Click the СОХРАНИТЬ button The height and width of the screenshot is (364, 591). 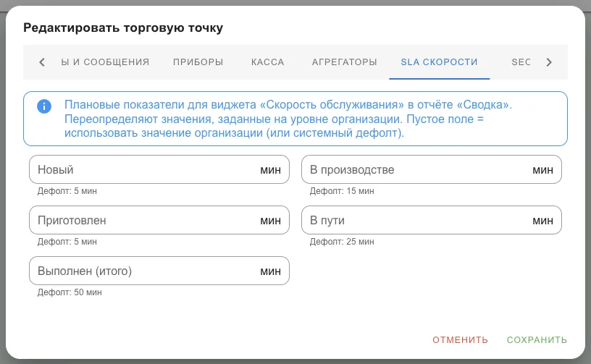click(537, 340)
